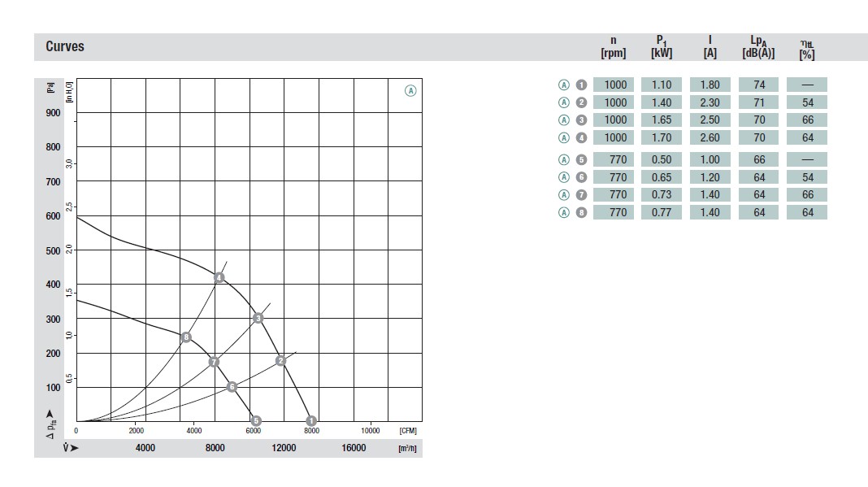Select the 2.50 current cell in row 3
This screenshot has height=487, width=868.
tap(710, 120)
